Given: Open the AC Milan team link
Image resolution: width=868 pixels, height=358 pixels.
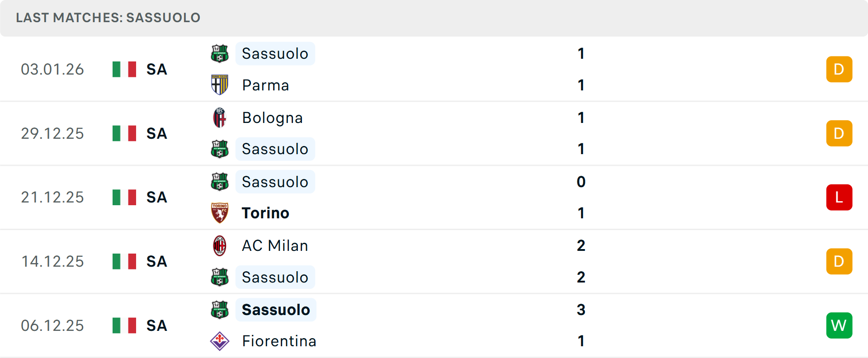Looking at the screenshot, I should [275, 246].
